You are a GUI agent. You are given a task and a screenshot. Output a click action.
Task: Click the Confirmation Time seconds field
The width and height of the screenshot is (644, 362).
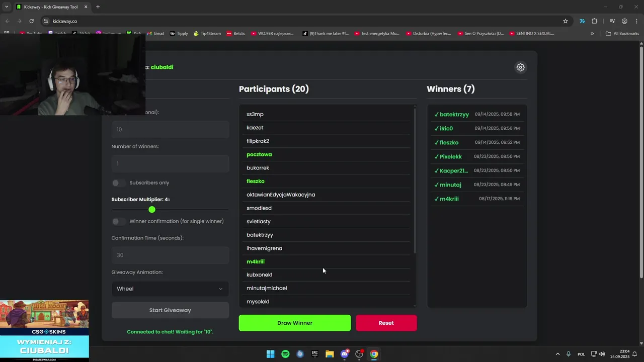(170, 255)
